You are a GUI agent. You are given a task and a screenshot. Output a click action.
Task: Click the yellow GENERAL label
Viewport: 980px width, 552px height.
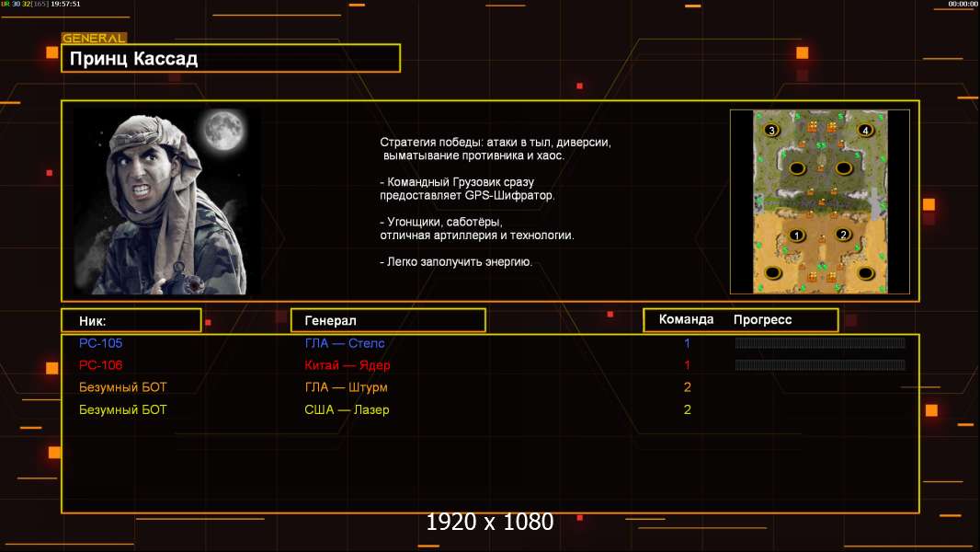coord(94,38)
